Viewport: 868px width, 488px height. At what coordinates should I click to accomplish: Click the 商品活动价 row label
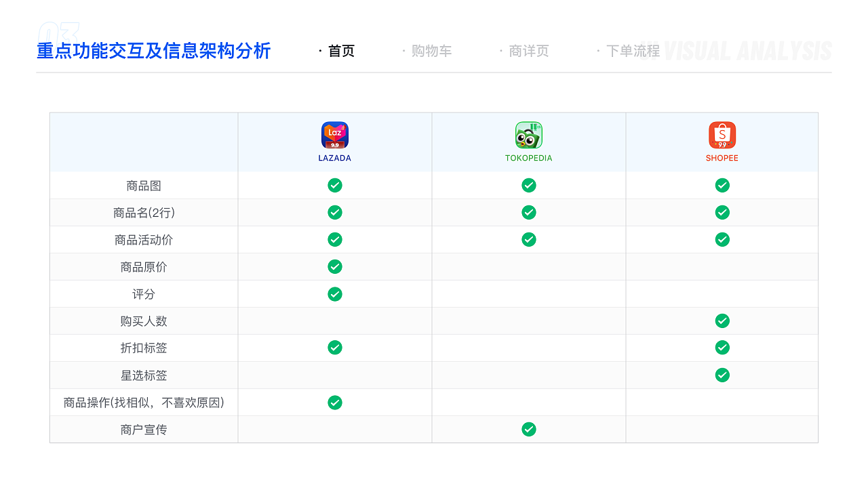click(x=144, y=240)
